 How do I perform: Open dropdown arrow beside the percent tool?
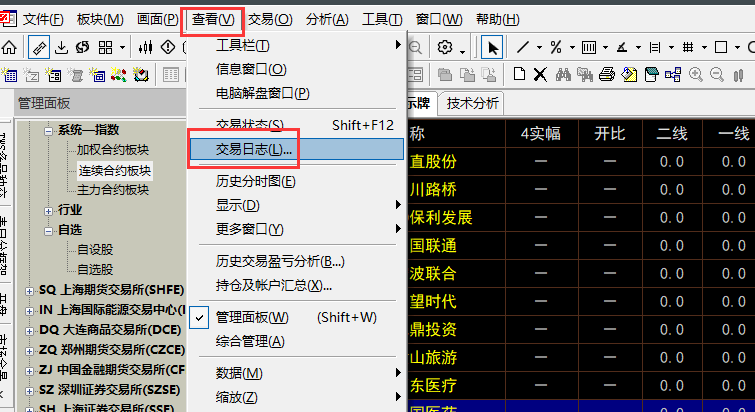click(x=573, y=48)
